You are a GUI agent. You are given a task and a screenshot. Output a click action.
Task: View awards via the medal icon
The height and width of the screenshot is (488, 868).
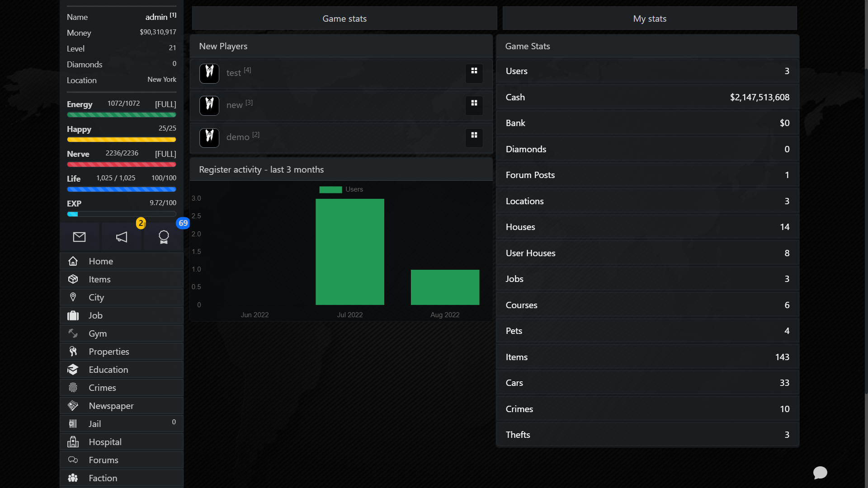[x=163, y=236]
